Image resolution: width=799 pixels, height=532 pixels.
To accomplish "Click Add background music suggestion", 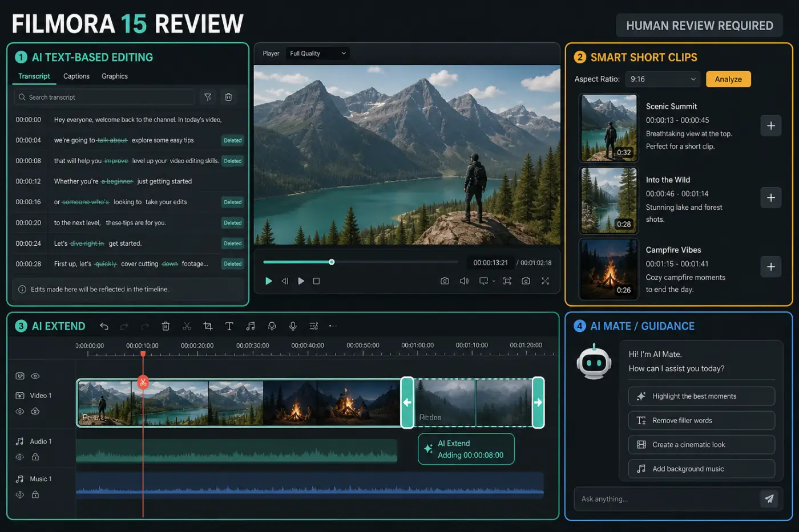I will 701,469.
